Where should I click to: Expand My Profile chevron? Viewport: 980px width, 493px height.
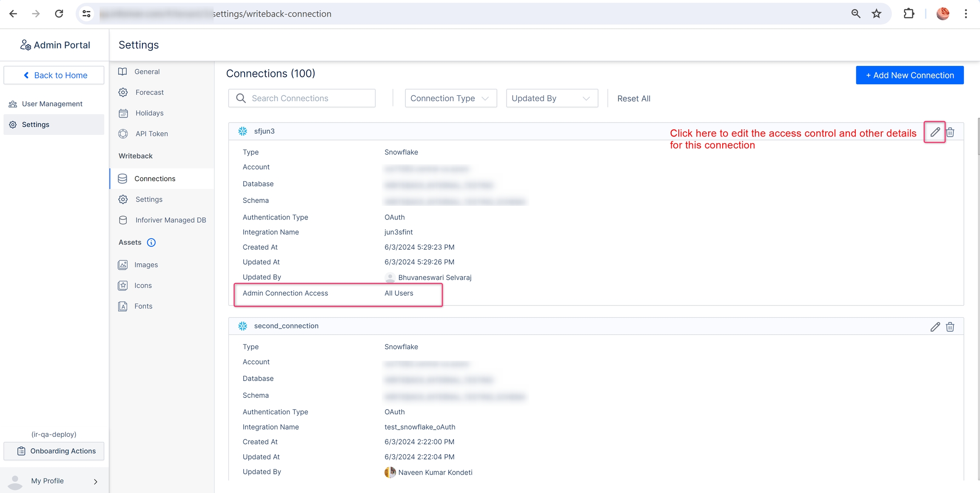[95, 481]
